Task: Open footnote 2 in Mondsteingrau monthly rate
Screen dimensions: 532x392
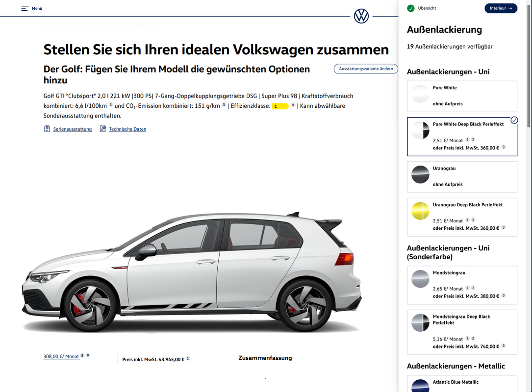Action: 473,288
